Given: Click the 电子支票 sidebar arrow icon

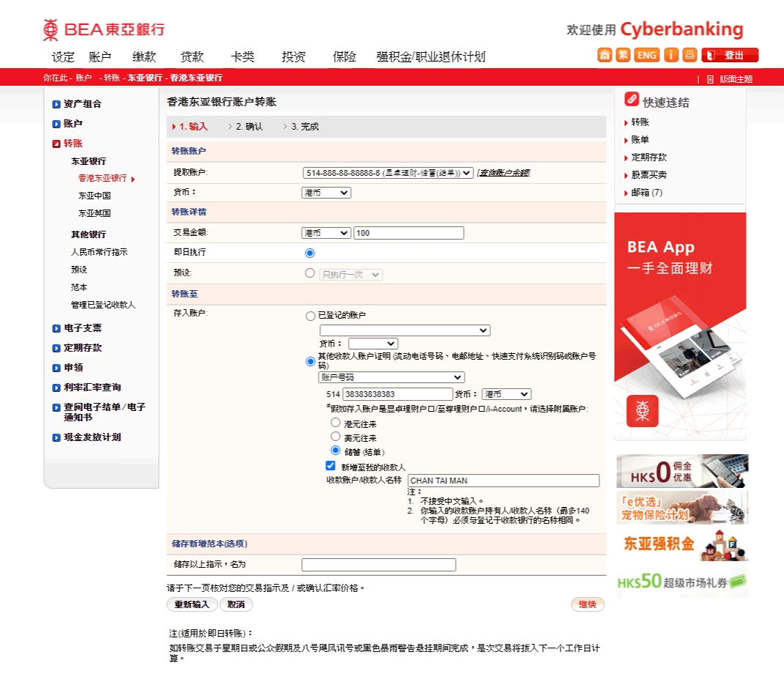Looking at the screenshot, I should point(56,328).
